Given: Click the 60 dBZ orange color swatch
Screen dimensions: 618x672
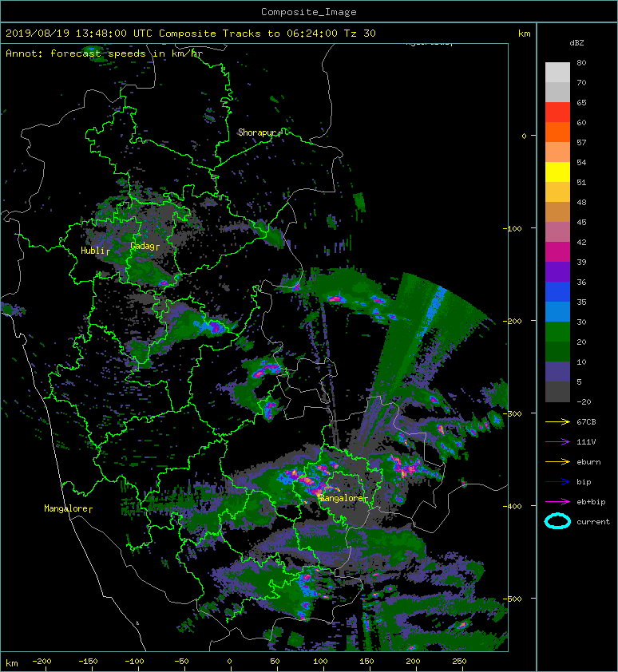Looking at the screenshot, I should coord(557,132).
